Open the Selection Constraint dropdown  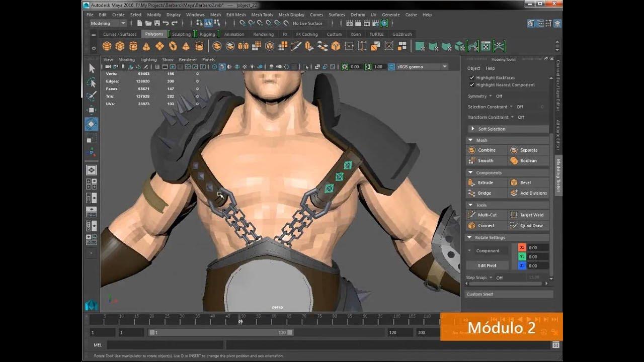click(511, 107)
